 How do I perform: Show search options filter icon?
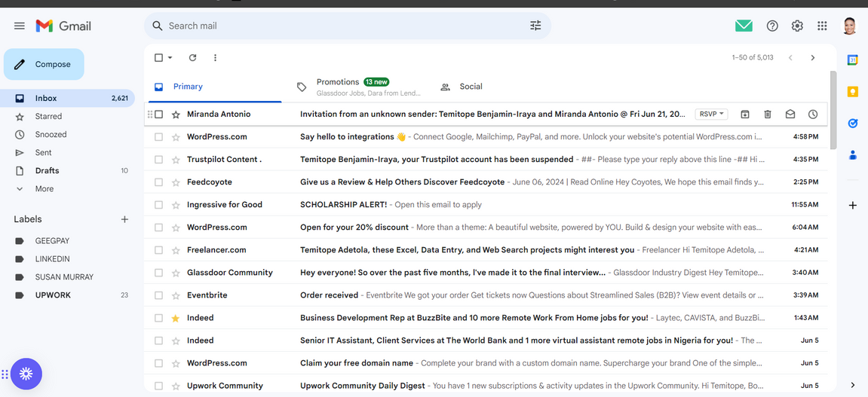tap(535, 26)
